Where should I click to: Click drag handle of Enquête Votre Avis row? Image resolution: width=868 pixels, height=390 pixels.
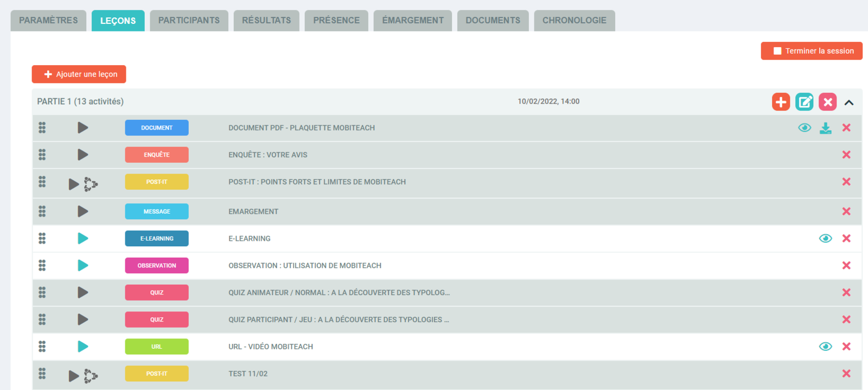coord(42,155)
